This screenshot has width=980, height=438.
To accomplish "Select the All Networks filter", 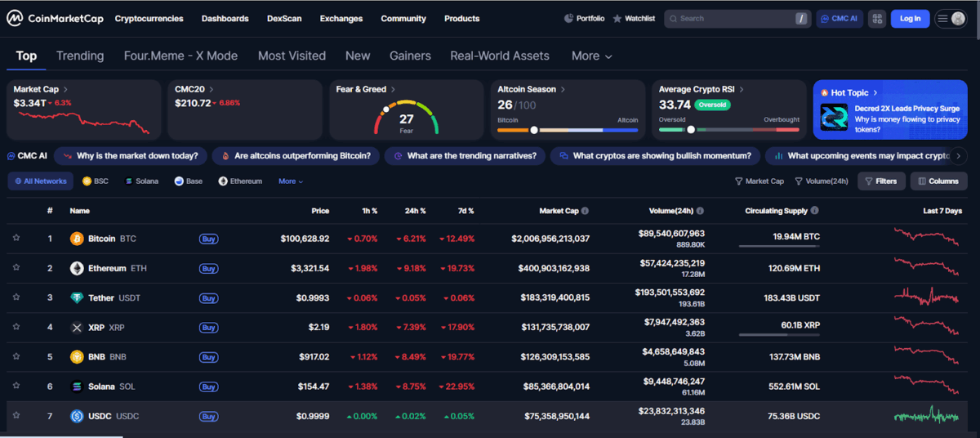I will pyautogui.click(x=40, y=181).
